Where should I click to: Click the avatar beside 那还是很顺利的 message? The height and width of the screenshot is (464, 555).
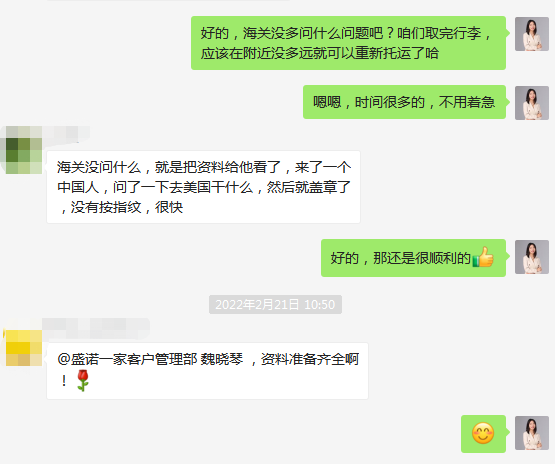point(532,257)
